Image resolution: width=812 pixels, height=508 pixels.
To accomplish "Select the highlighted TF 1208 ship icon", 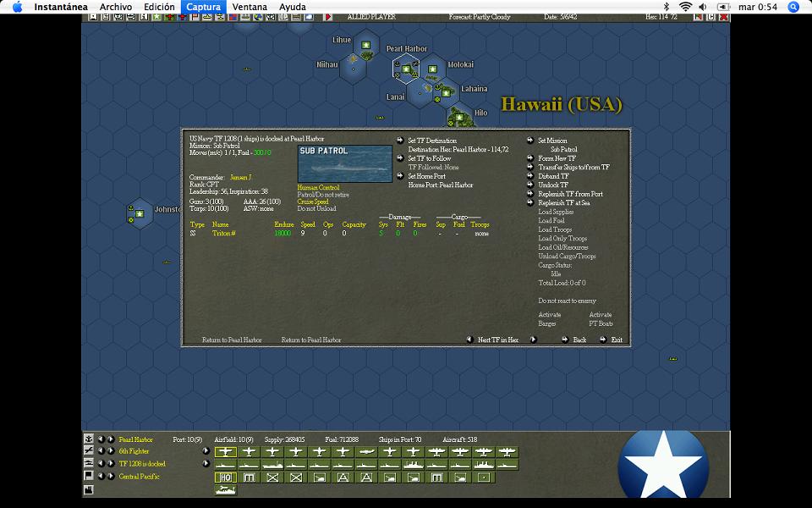I will coord(225,465).
